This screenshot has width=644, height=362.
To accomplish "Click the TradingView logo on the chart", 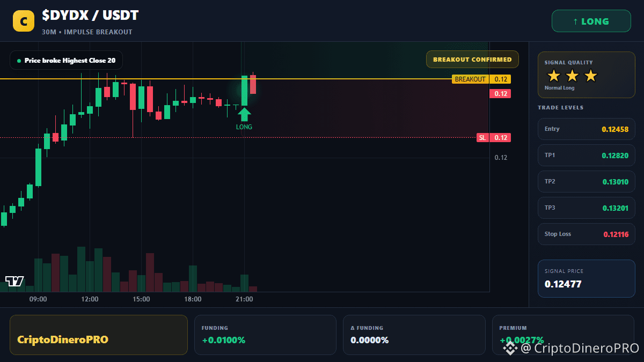I will [x=14, y=281].
